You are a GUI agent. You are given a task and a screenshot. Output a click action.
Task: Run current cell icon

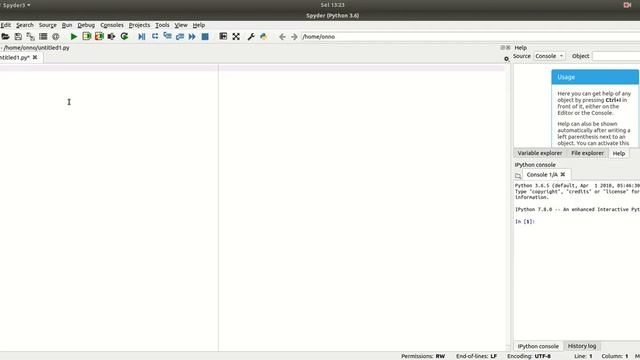point(86,37)
